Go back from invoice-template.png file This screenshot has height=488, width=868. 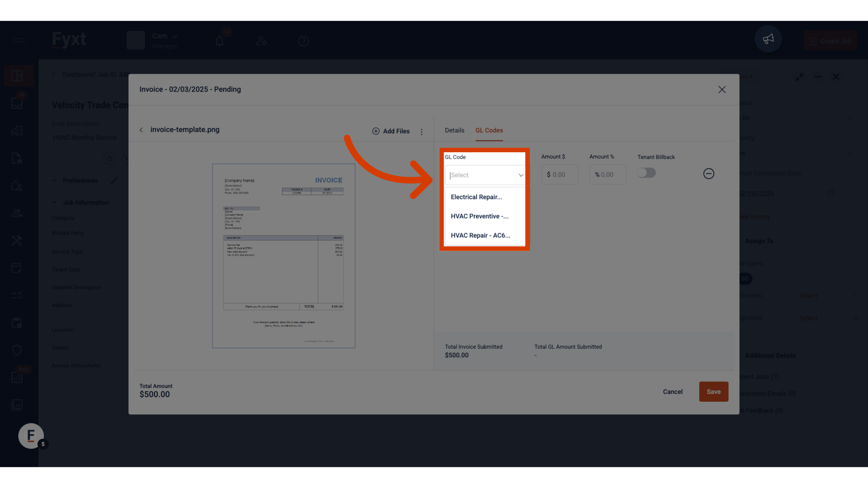(x=141, y=130)
